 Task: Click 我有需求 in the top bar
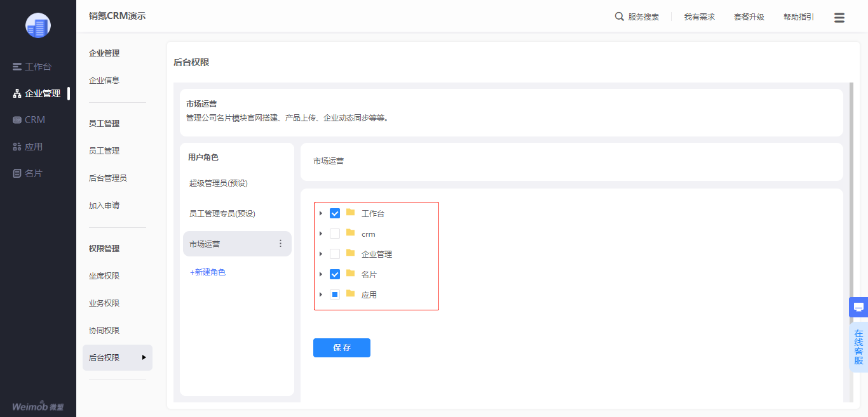tap(700, 17)
